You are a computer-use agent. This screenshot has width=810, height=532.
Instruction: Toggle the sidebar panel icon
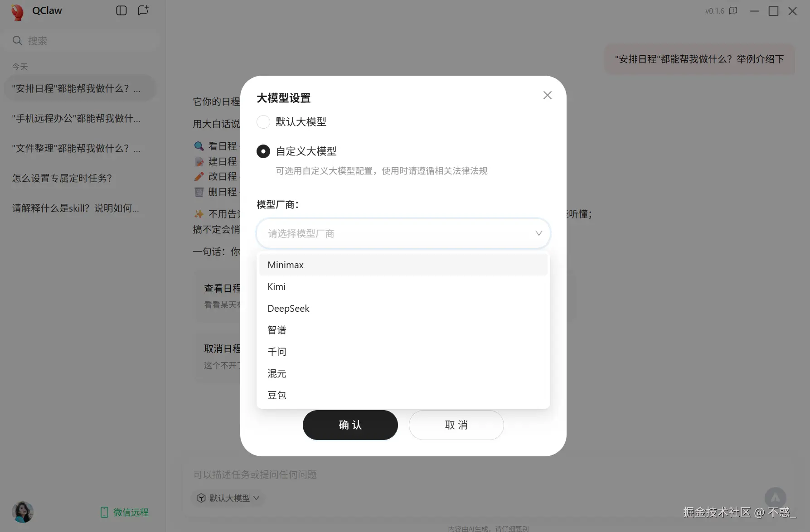(x=121, y=10)
